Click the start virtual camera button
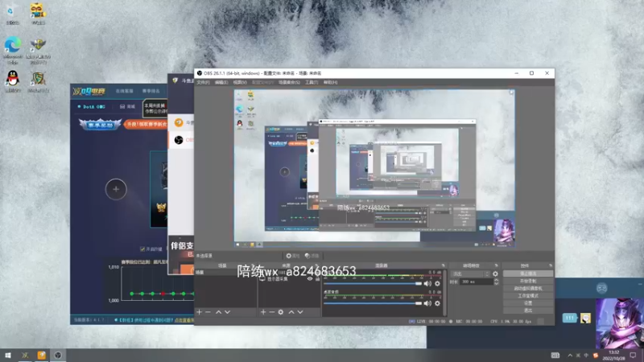644x362 pixels. click(x=528, y=289)
